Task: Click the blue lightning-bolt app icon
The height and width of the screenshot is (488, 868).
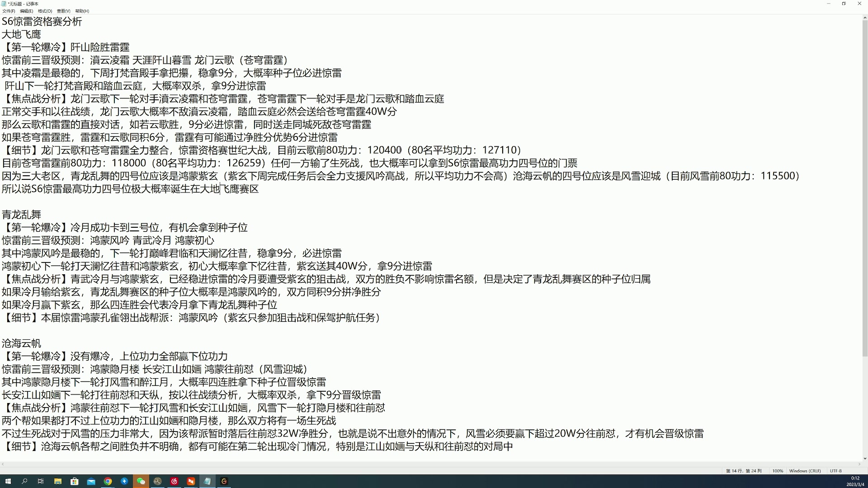Action: [125, 481]
